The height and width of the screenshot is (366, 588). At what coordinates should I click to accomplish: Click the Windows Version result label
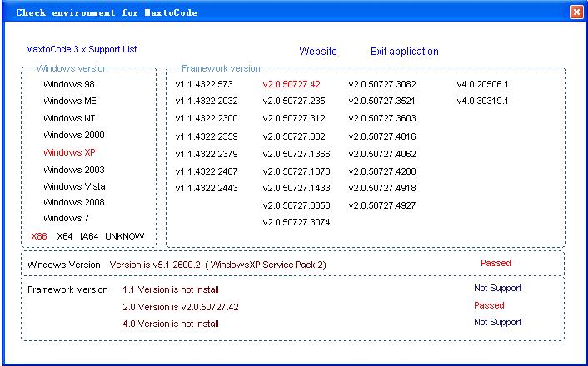[64, 265]
